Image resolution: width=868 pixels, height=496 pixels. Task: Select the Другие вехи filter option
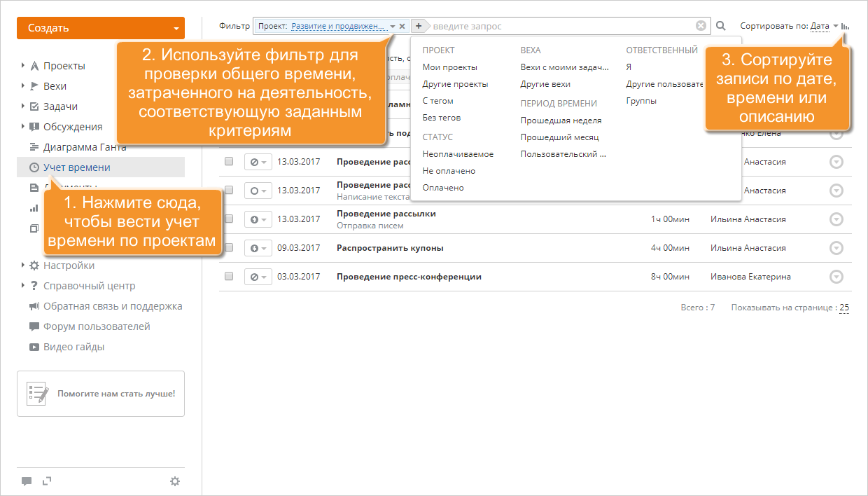point(545,84)
